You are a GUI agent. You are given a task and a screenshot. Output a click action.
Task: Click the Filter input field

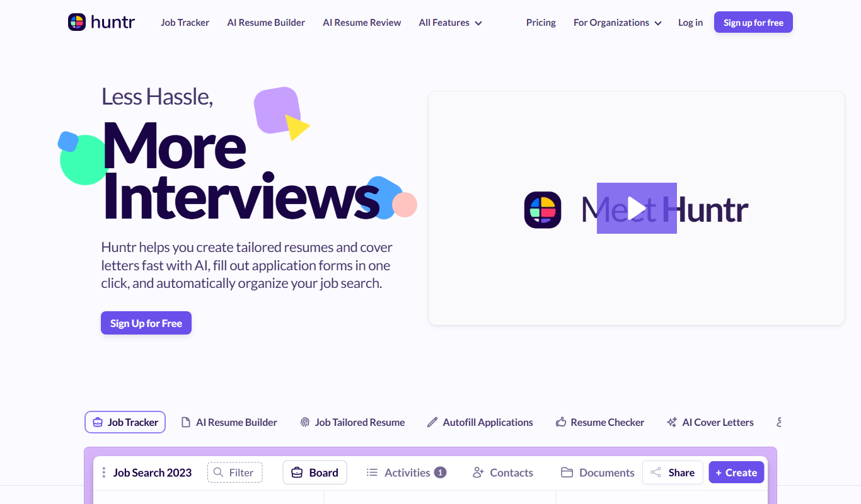click(x=234, y=472)
